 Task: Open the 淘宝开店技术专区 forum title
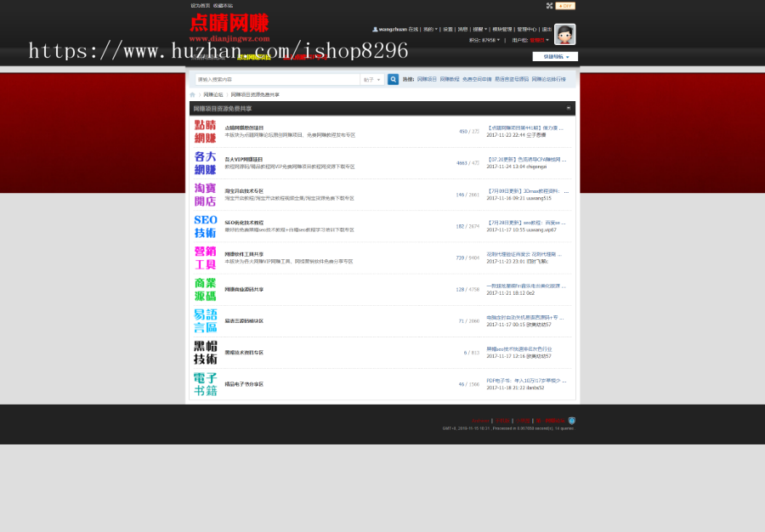(244, 191)
